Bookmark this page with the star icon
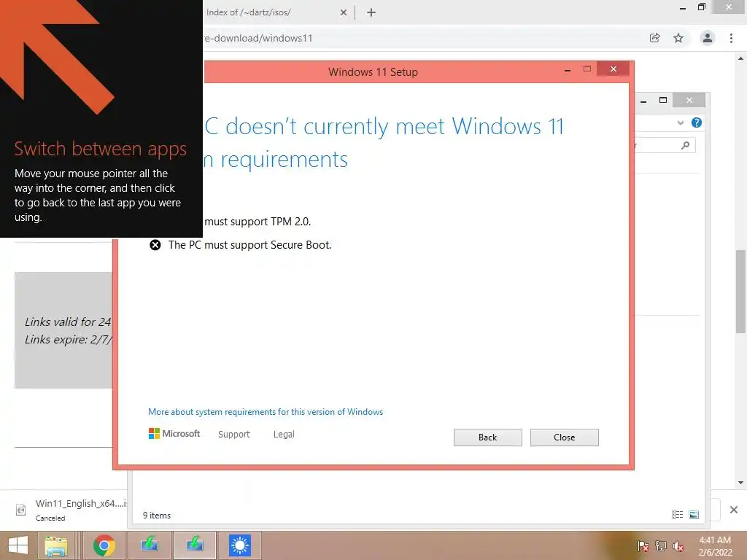The height and width of the screenshot is (560, 747). pos(678,38)
